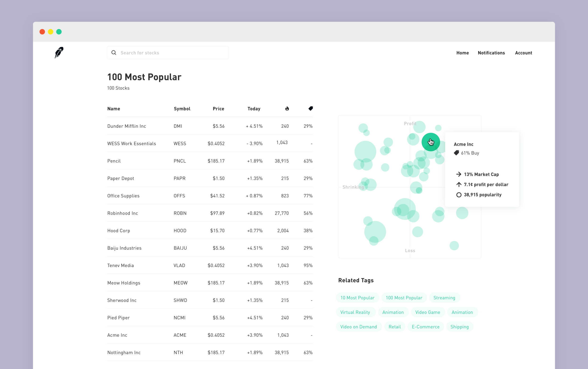Click the right arrow next to Market Cap
This screenshot has height=369, width=588.
pos(458,174)
